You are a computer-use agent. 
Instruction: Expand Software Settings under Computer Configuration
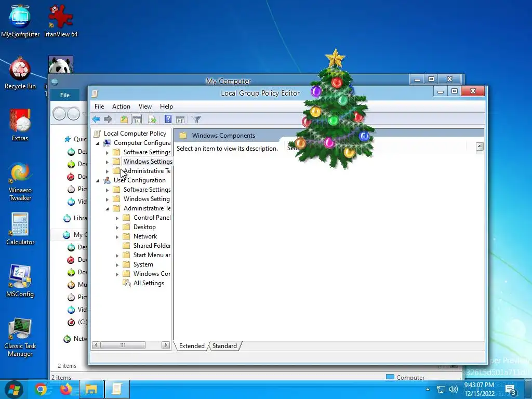tap(107, 152)
